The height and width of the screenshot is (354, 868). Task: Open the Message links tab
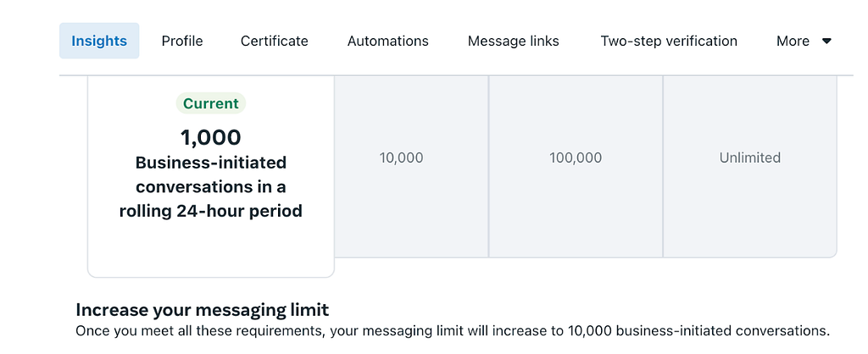coord(513,41)
